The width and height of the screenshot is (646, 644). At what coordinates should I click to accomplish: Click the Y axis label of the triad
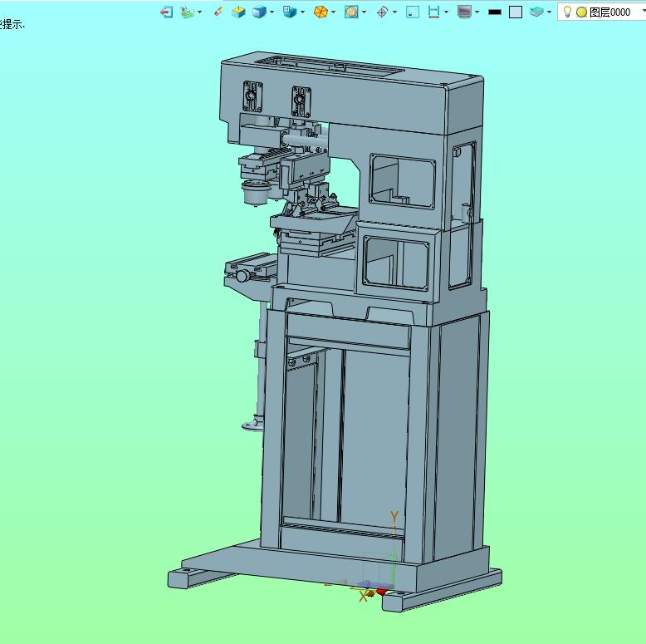click(394, 517)
